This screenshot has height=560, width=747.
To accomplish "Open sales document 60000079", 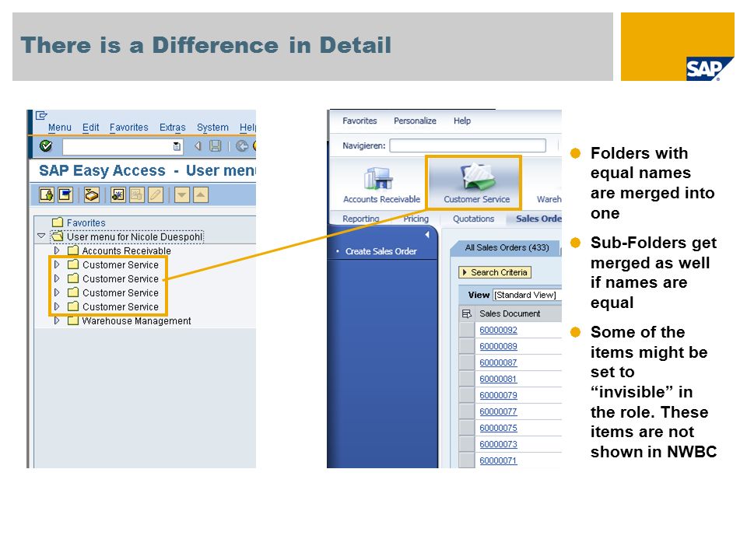I will [498, 395].
